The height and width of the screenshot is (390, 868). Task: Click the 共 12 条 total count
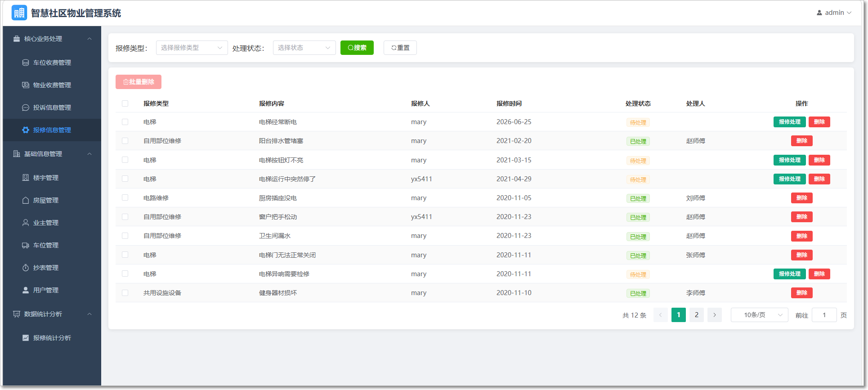click(x=635, y=315)
